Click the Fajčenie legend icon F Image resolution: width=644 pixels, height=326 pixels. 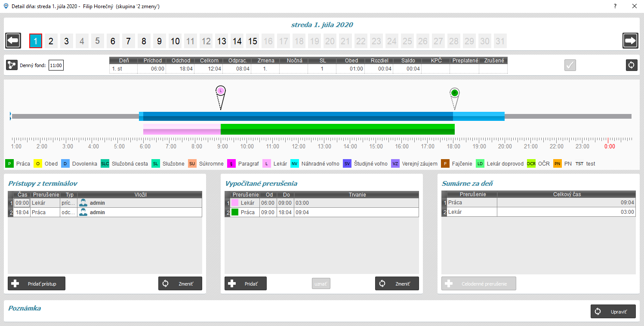pyautogui.click(x=445, y=163)
